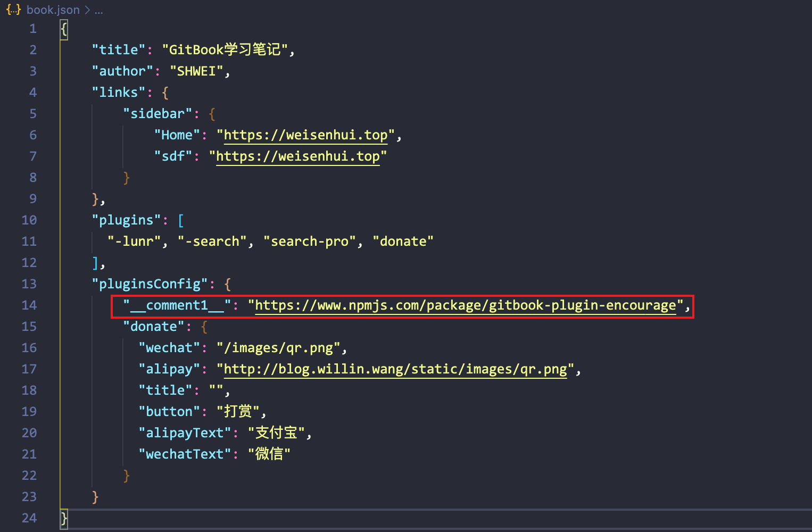Select the "SHWEI" author value
The width and height of the screenshot is (812, 532).
click(x=198, y=70)
